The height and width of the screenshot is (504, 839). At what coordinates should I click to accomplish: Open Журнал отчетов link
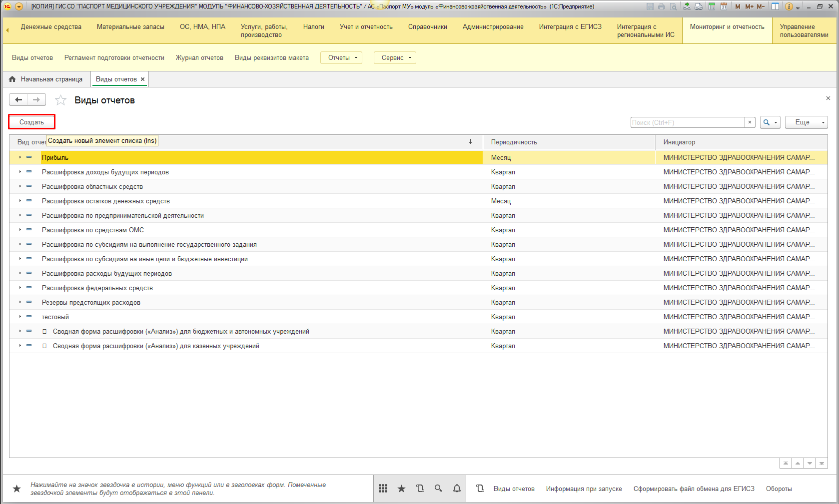point(199,58)
